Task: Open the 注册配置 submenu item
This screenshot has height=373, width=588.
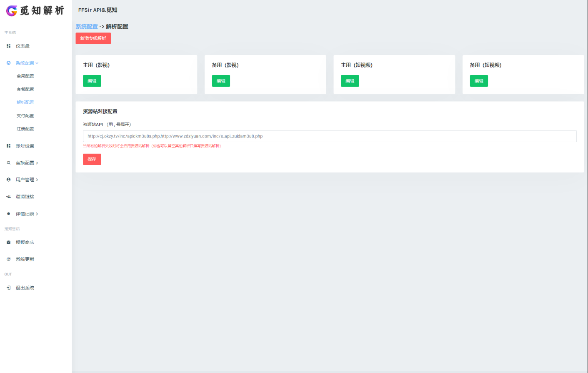Action: pos(25,129)
